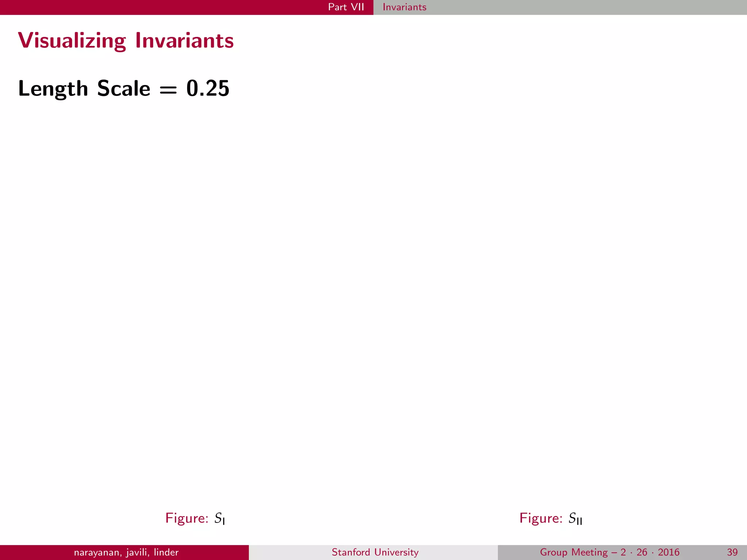Click the Figure: S I caption

pos(195,518)
